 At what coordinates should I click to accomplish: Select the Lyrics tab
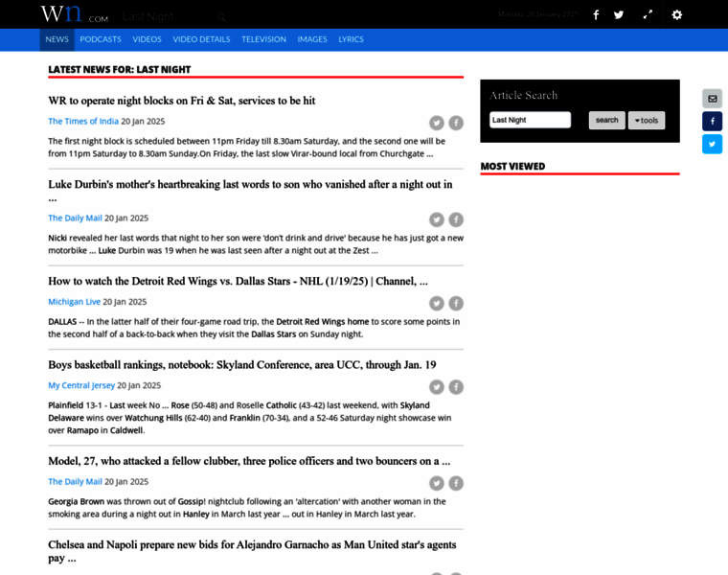point(351,39)
